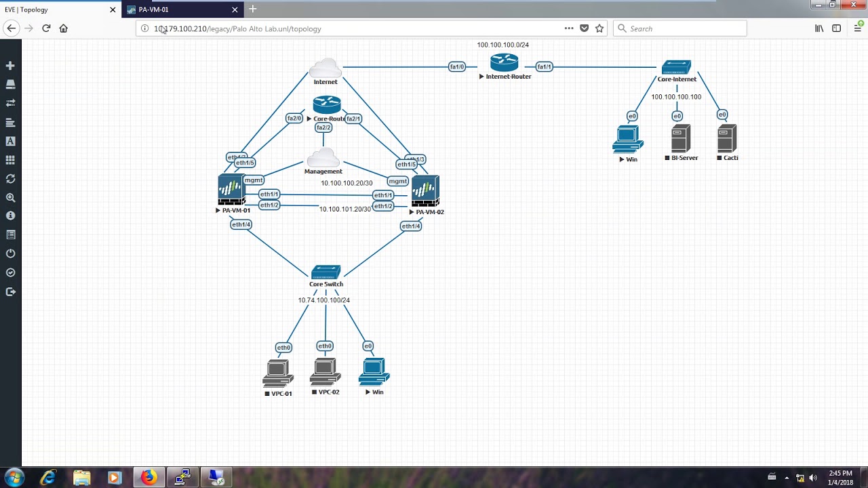Click the Close lab power sidebar icon
868x488 pixels.
[10, 253]
